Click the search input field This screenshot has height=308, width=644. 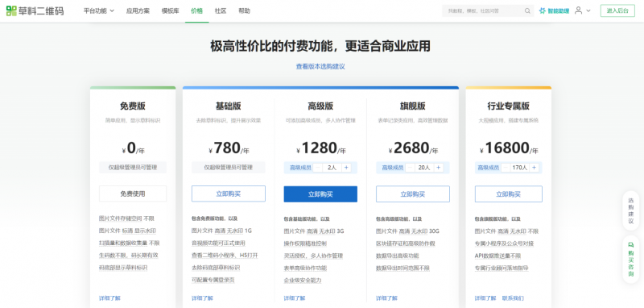[488, 11]
